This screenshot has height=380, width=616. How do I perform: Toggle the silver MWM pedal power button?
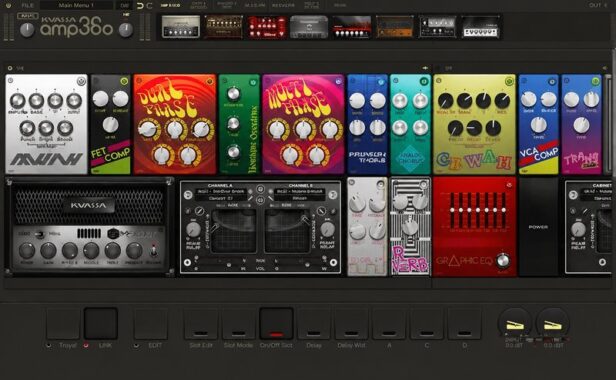81,81
